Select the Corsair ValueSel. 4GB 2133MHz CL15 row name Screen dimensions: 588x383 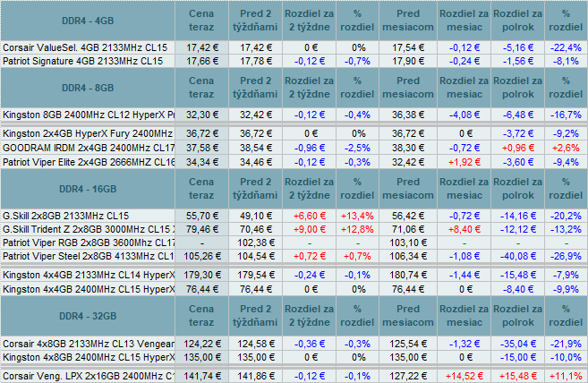(85, 47)
